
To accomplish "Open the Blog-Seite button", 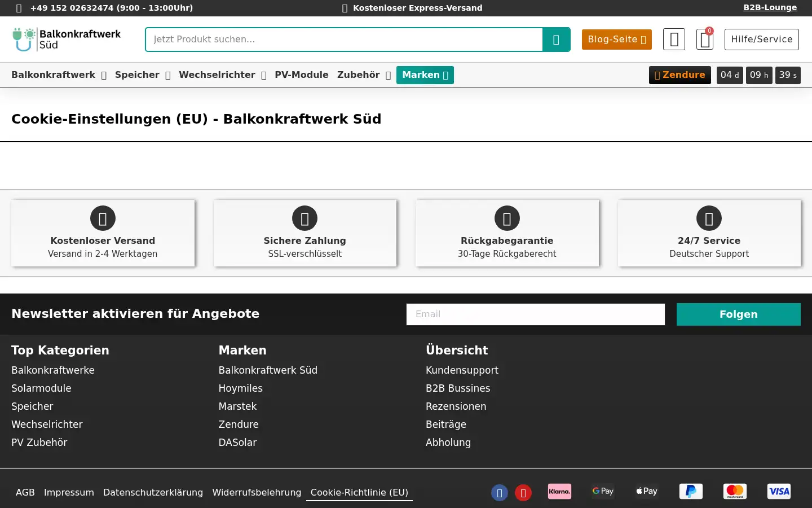I will coord(617,40).
